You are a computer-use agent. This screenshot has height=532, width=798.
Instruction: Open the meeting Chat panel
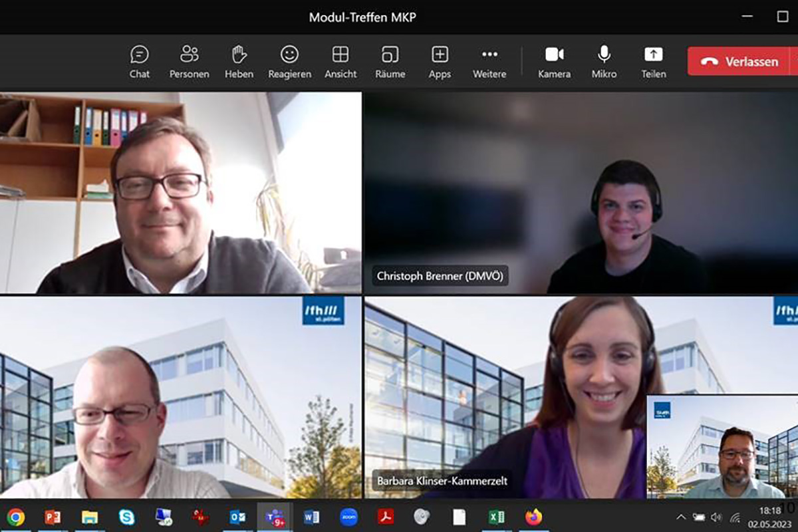pyautogui.click(x=140, y=62)
